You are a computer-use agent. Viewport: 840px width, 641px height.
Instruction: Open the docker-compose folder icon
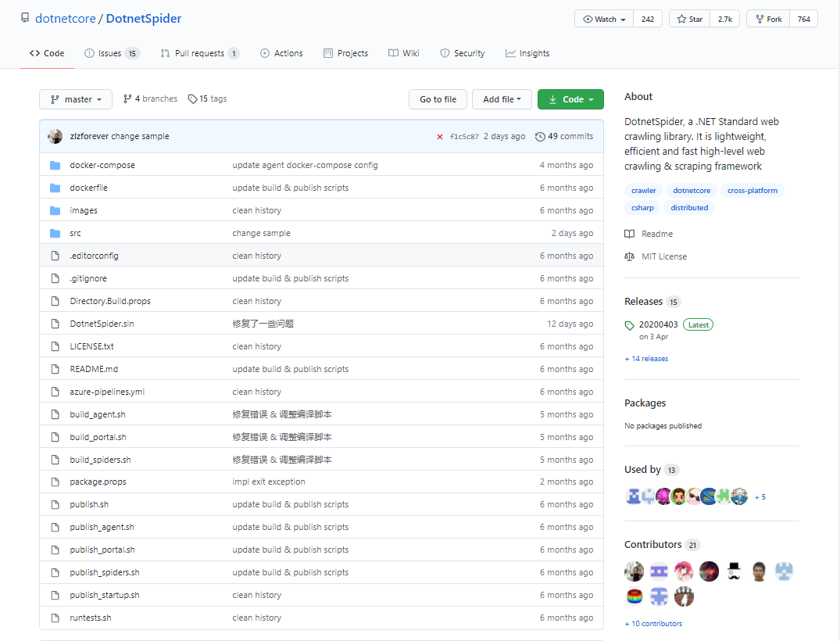pyautogui.click(x=55, y=165)
